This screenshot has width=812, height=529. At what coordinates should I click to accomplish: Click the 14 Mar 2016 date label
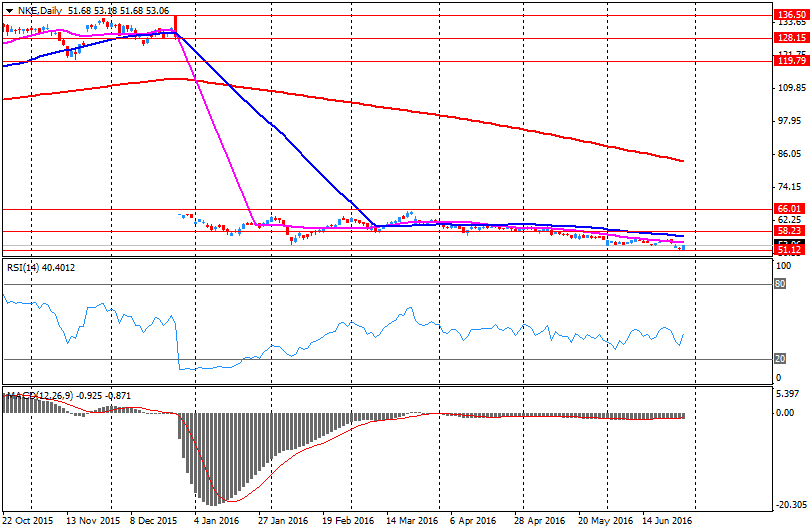pyautogui.click(x=412, y=520)
